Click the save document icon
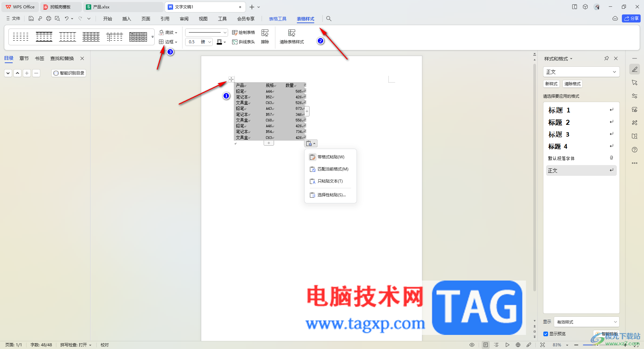The width and height of the screenshot is (644, 349). point(31,18)
